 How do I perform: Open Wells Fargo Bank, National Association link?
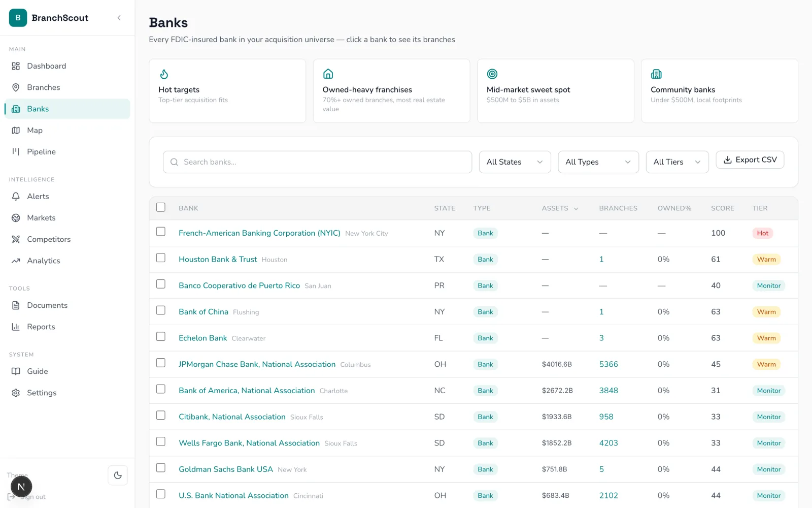(249, 443)
